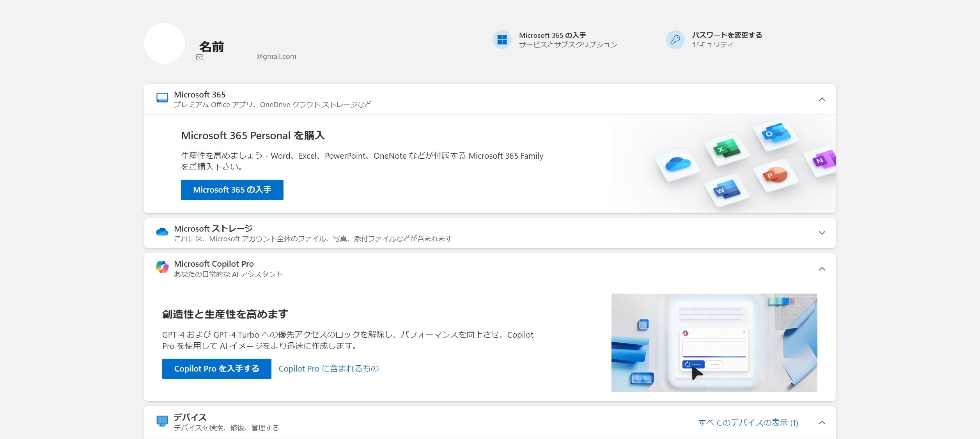Collapse the デバイス section chevron

[x=822, y=423]
